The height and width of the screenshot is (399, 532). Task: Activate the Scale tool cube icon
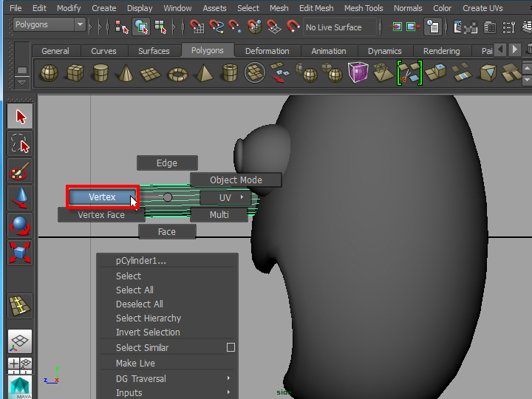point(20,253)
